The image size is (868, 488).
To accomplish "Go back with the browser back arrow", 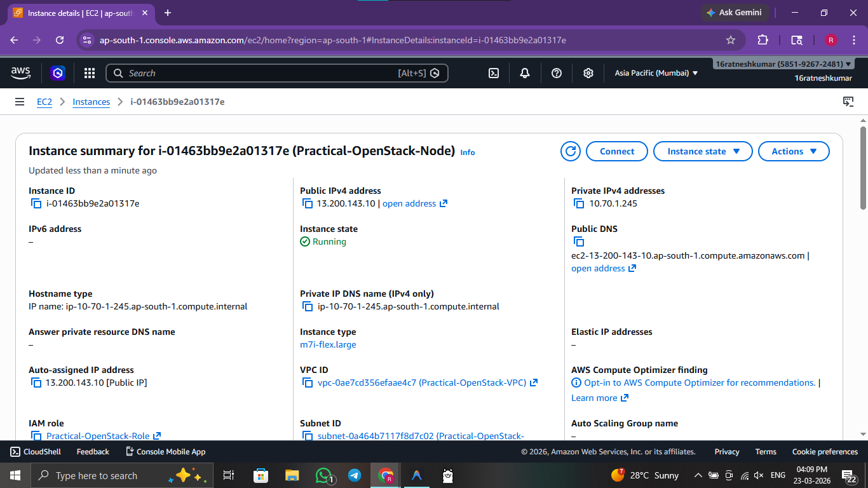I will click(x=14, y=40).
